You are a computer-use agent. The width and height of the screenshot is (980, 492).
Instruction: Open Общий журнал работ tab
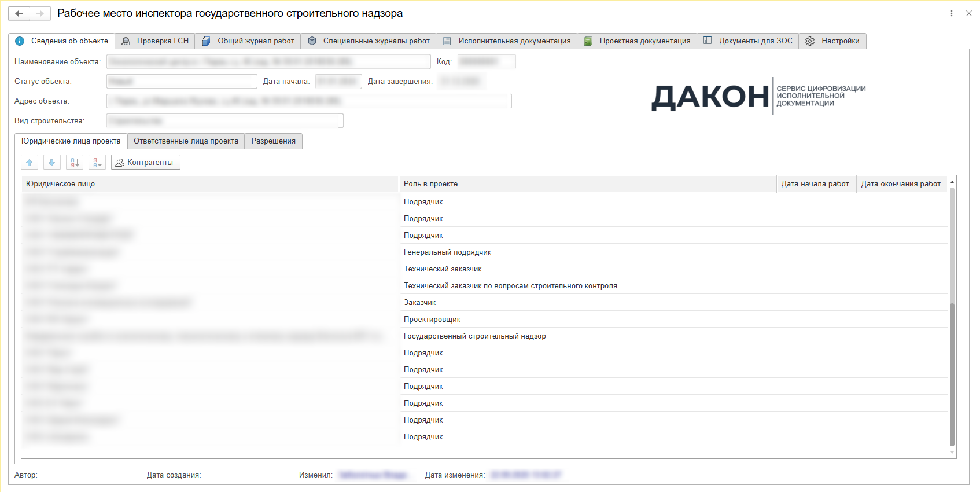[248, 41]
